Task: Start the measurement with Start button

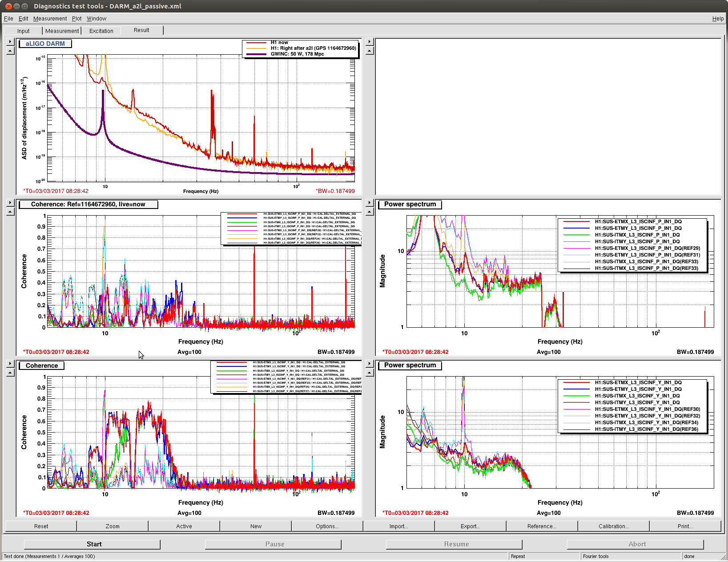Action: pos(92,544)
